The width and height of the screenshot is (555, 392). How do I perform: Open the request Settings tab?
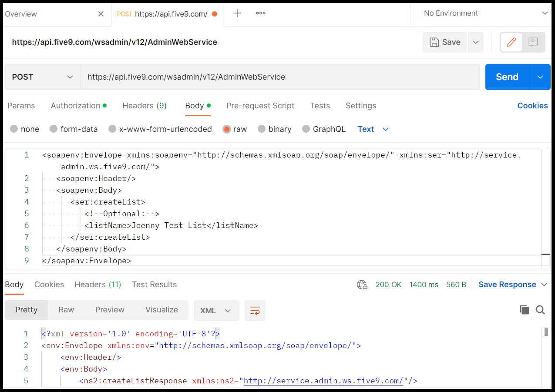tap(361, 106)
